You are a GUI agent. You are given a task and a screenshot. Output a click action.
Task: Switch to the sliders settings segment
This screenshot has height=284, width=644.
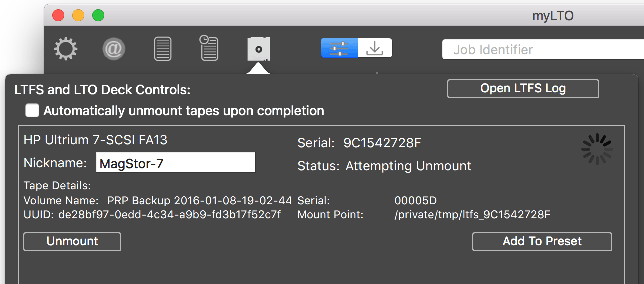pos(339,48)
